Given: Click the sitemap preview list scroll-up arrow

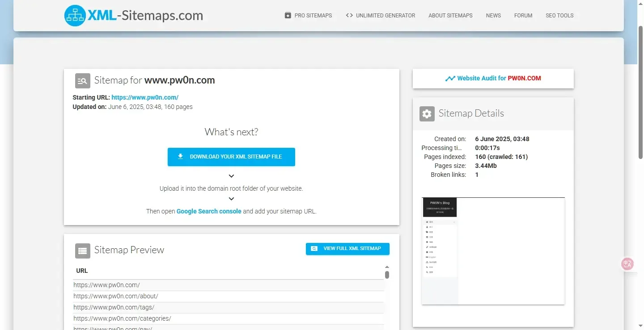Looking at the screenshot, I should (x=387, y=267).
